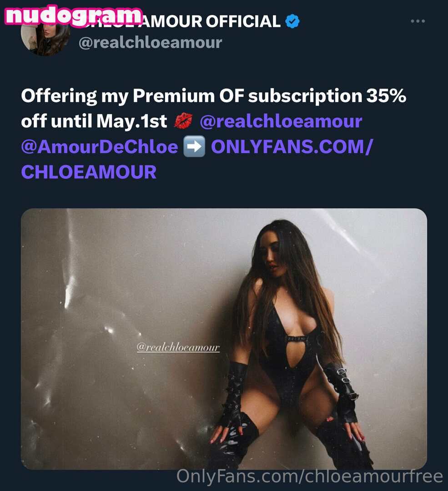Click the blue verified checkmark badge
Image resolution: width=448 pixels, height=491 pixels.
pos(292,21)
